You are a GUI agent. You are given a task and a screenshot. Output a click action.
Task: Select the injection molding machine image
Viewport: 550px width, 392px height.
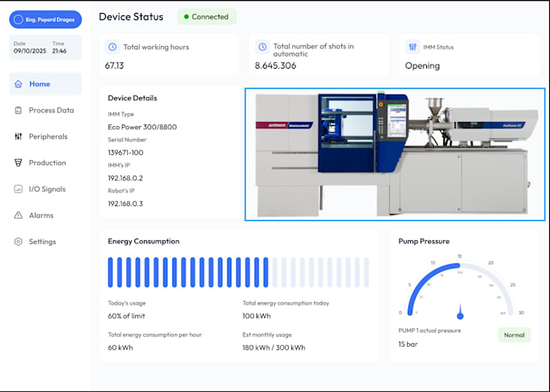click(x=395, y=154)
